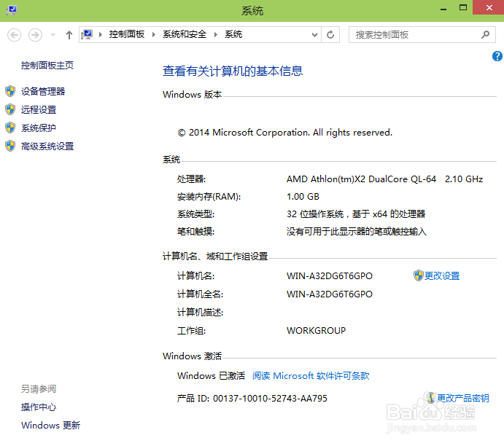Click Windows 已激活 status text
Viewport: 504px width, 446px height.
pos(212,376)
